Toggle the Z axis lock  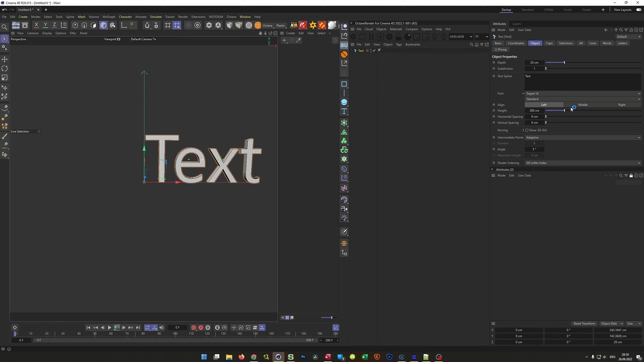(54, 25)
